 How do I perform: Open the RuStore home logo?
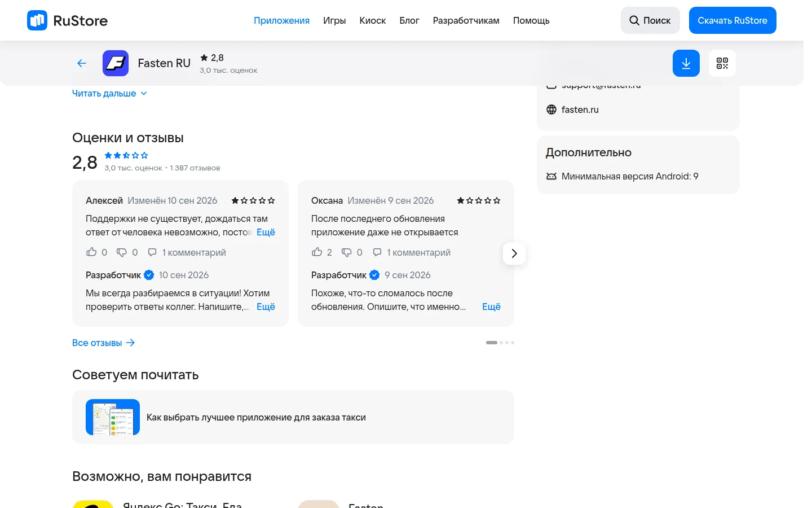click(67, 20)
